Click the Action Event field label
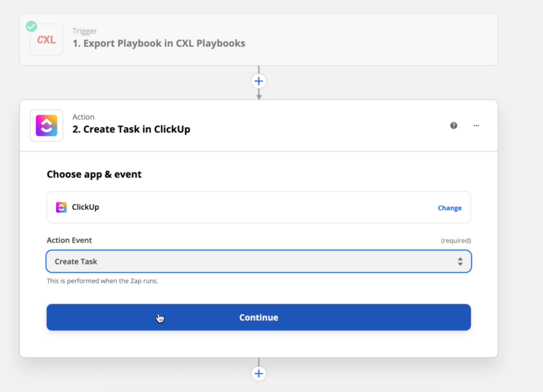 69,240
